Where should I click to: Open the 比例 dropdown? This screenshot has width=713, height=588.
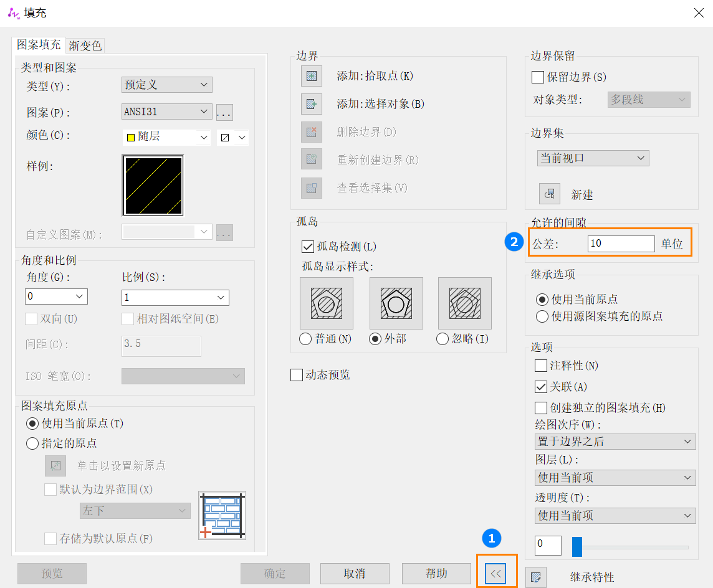175,297
